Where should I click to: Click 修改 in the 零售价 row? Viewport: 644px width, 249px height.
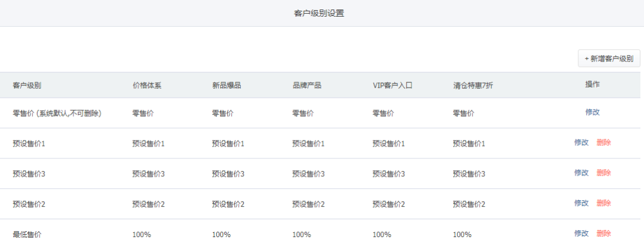(x=592, y=112)
